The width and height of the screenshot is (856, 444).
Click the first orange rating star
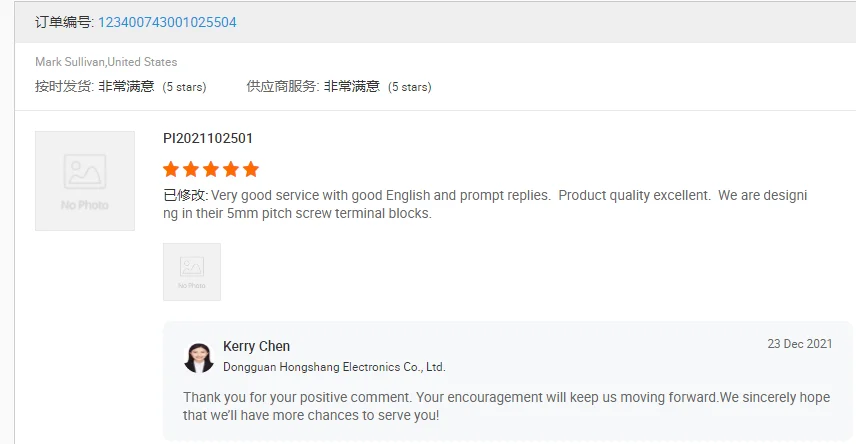point(171,169)
